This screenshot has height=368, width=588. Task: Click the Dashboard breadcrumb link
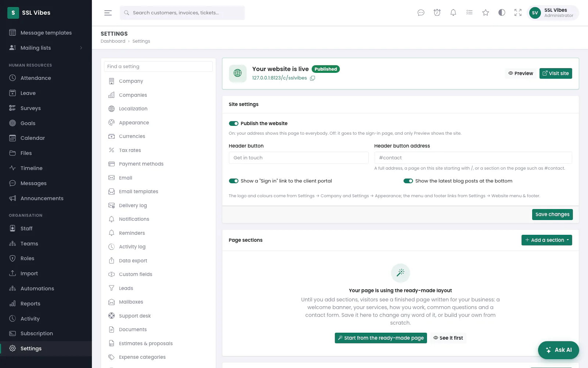coord(113,41)
